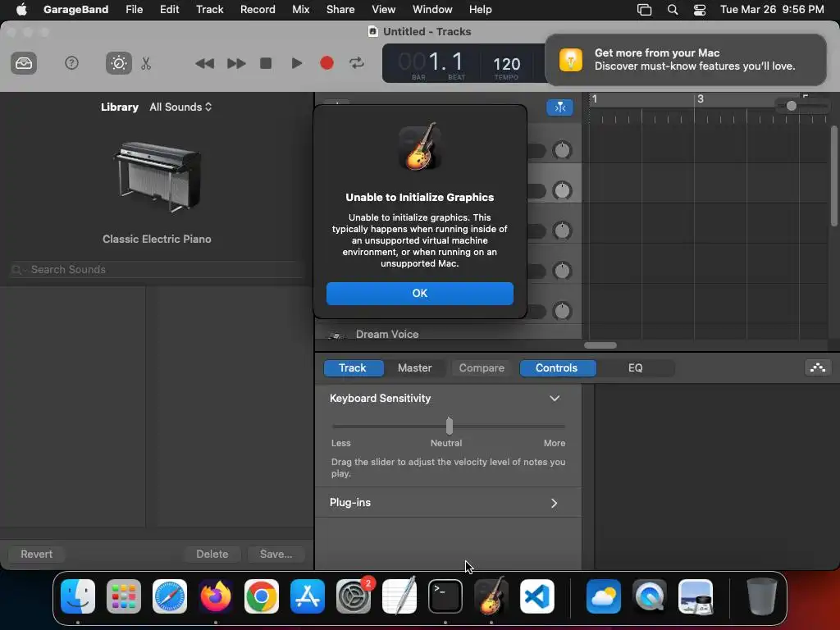Click the lightbulb Tips notification icon
840x630 pixels.
pyautogui.click(x=571, y=59)
